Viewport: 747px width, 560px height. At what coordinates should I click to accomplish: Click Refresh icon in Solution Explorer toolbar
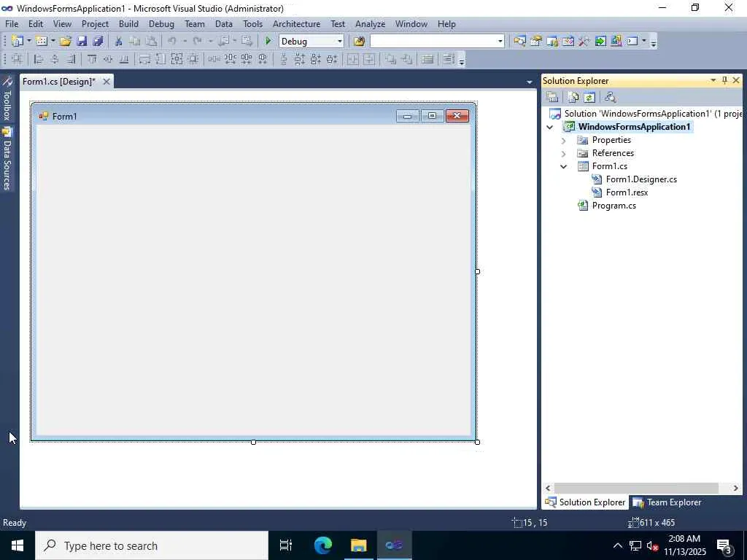coord(589,97)
